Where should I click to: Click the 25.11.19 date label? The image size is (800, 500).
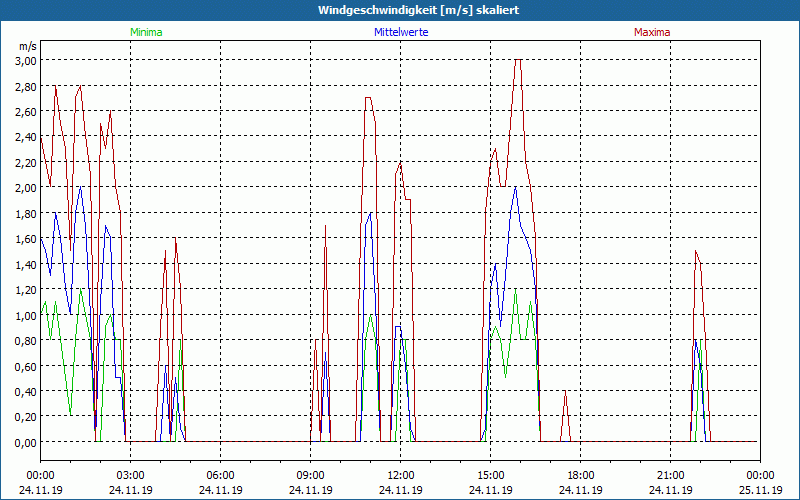pos(760,490)
